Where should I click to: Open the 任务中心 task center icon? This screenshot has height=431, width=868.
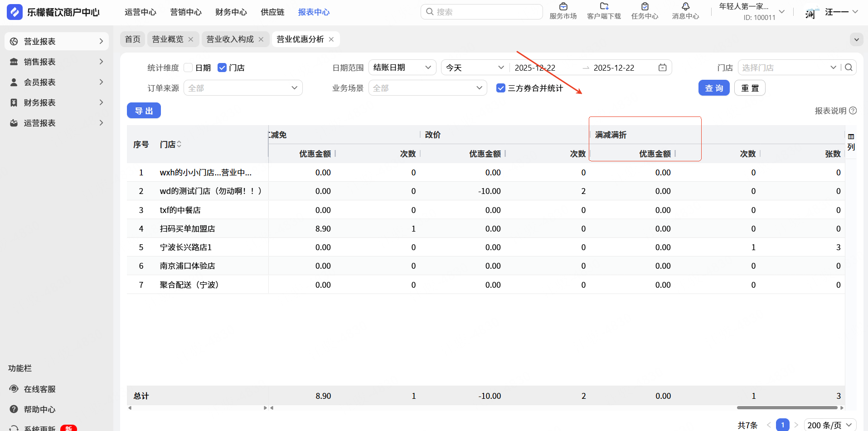[x=645, y=7]
